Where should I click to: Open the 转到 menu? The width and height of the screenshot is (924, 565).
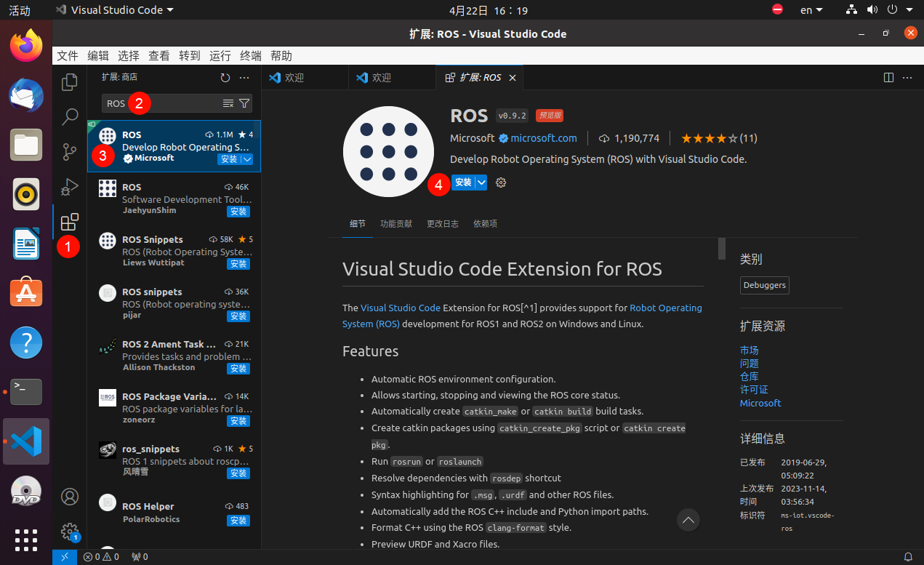coord(190,56)
